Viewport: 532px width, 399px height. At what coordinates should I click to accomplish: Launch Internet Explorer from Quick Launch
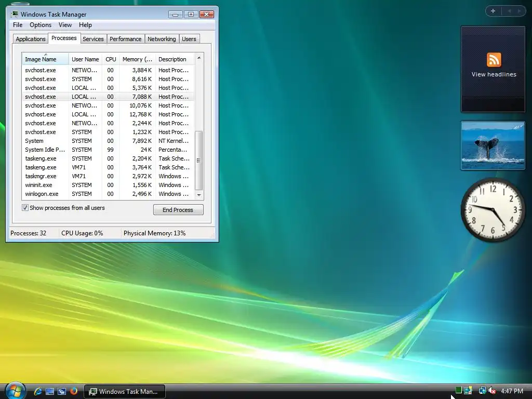click(37, 391)
